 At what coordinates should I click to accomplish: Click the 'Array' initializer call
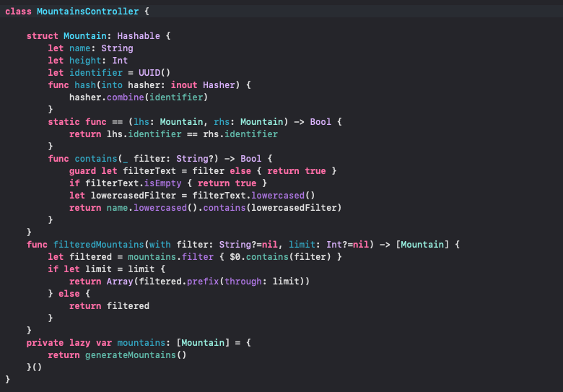[x=120, y=281]
